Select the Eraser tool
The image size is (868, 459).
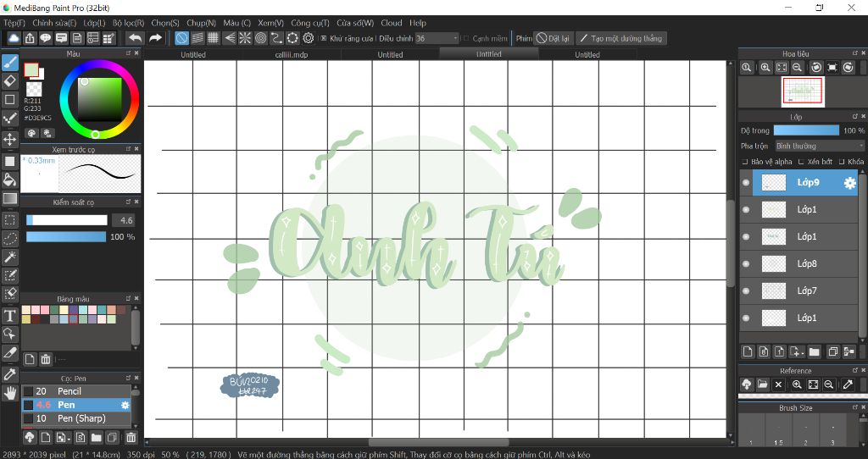[10, 81]
